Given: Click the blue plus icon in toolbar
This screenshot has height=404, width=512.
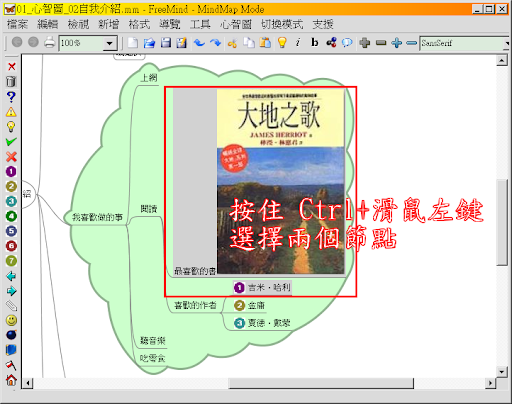Looking at the screenshot, I should coord(397,43).
